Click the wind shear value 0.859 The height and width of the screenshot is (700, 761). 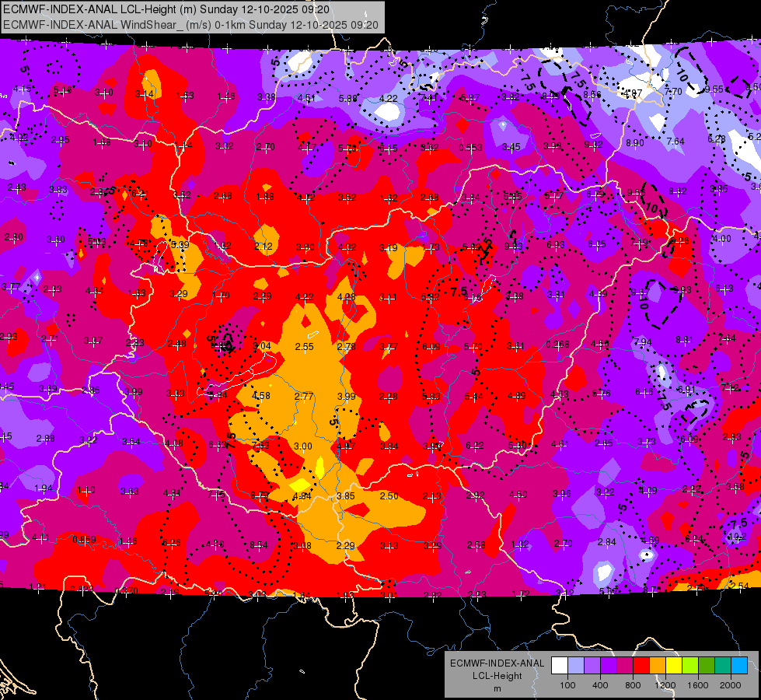tap(85, 539)
